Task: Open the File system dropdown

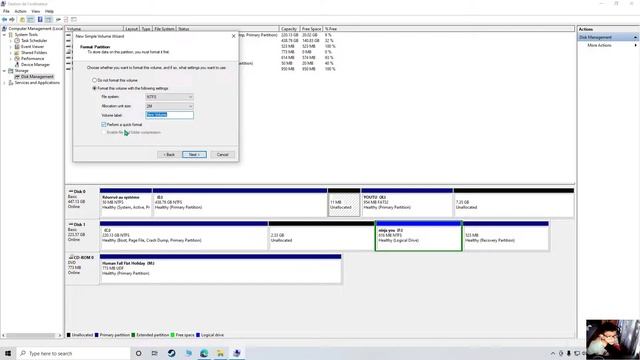Action: (x=169, y=97)
